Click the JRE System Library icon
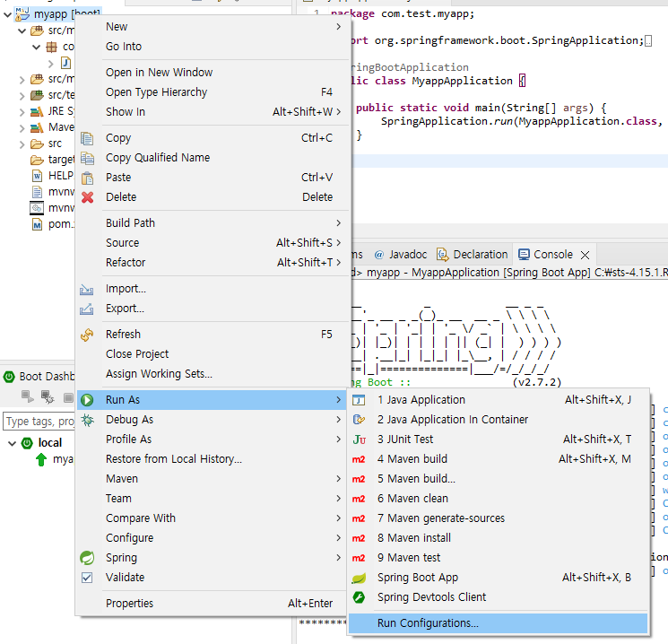Screen dimensions: 668x644 coord(37,111)
